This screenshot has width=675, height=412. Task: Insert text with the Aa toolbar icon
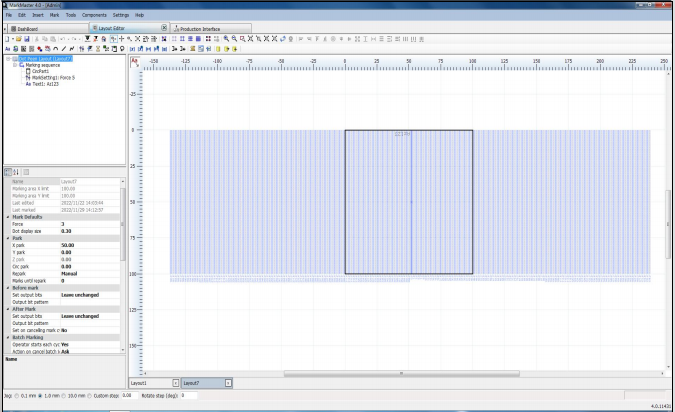point(7,49)
